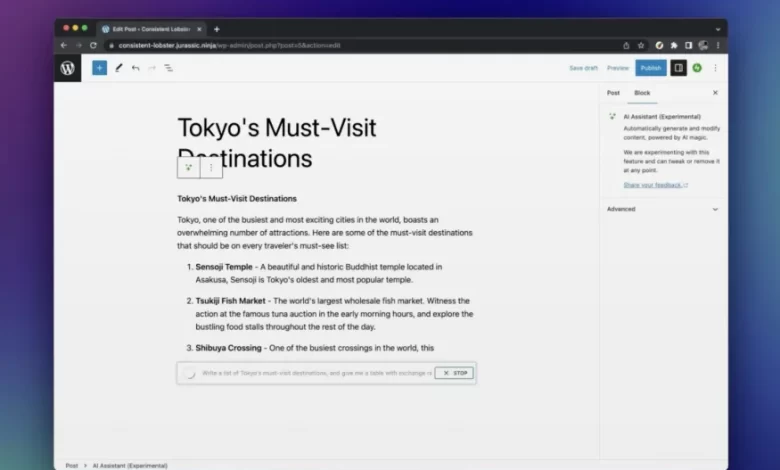Image resolution: width=780 pixels, height=470 pixels.
Task: Close the Edit Post browser tab
Action: pos(199,29)
